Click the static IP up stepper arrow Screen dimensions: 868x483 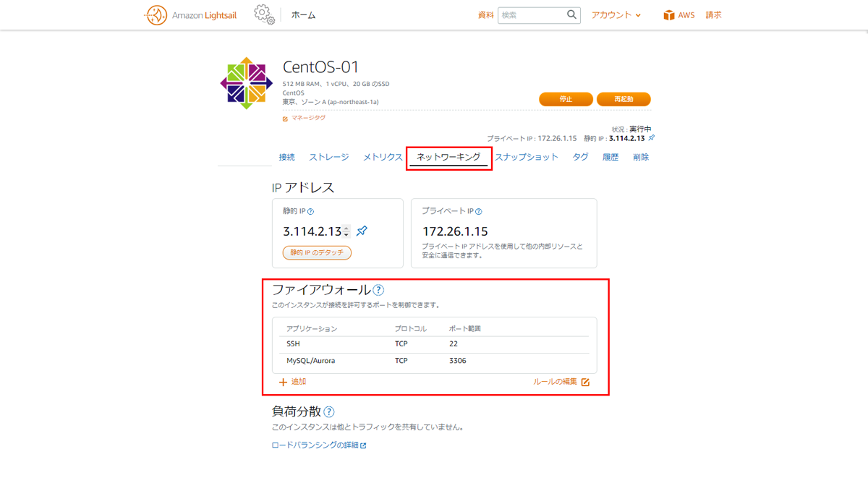pyautogui.click(x=347, y=228)
